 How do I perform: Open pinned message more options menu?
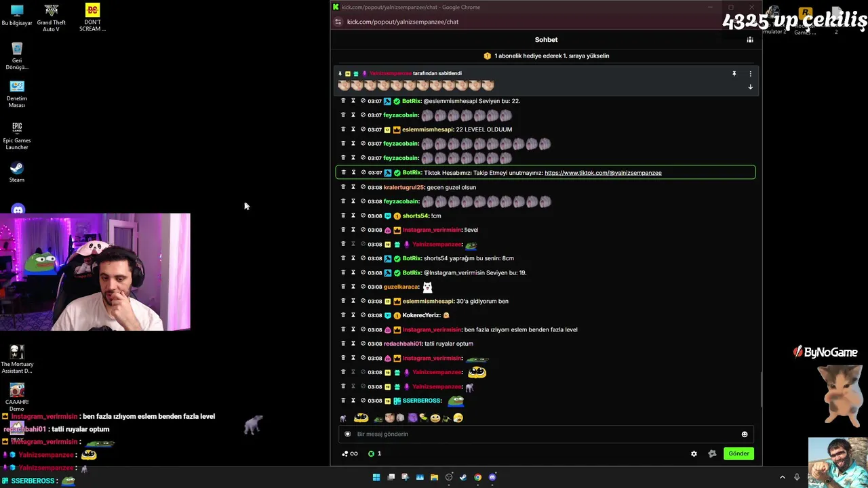[x=750, y=73]
